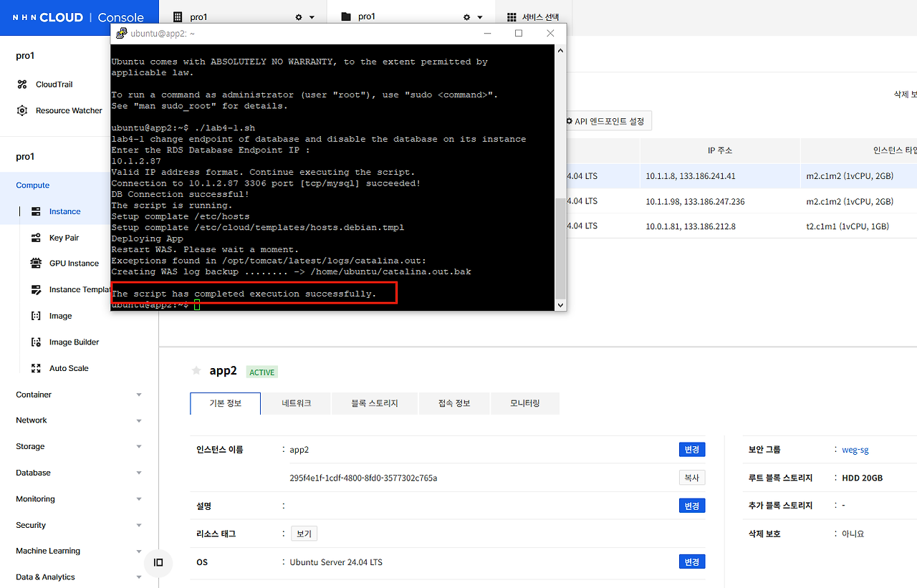
Task: Open organization pro1 settings gear
Action: (x=299, y=17)
